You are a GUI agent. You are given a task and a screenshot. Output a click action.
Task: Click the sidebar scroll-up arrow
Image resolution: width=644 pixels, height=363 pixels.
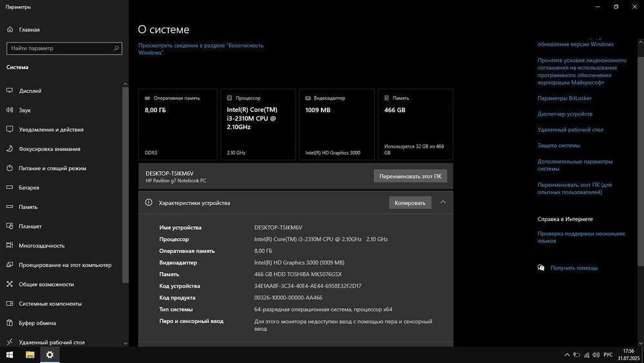(x=126, y=84)
